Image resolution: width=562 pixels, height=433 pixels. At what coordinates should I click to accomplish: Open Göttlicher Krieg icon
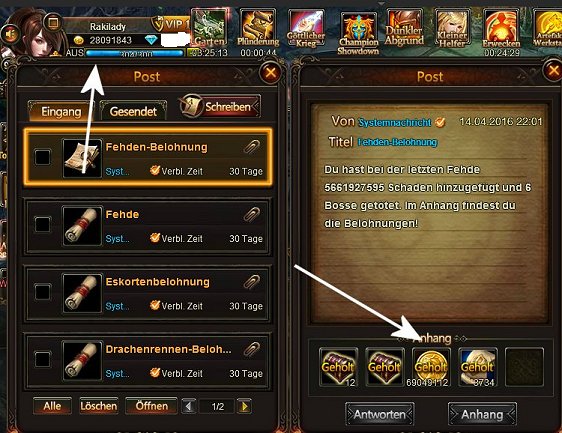pyautogui.click(x=306, y=29)
